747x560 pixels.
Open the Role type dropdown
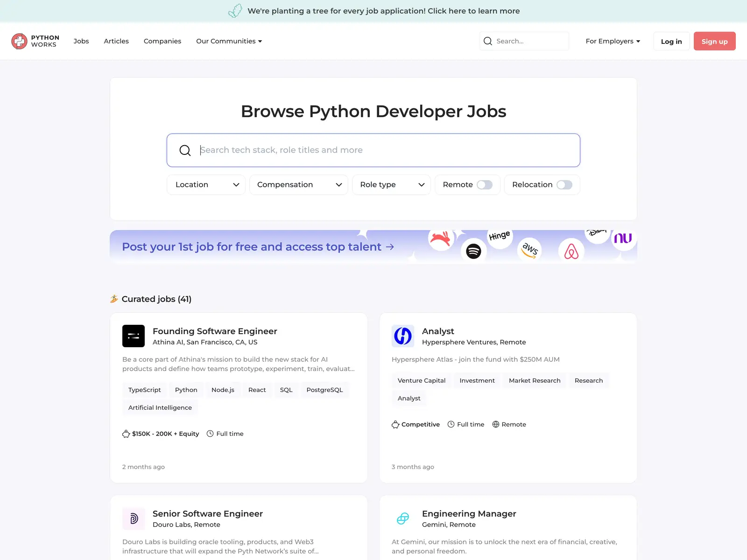tap(391, 185)
